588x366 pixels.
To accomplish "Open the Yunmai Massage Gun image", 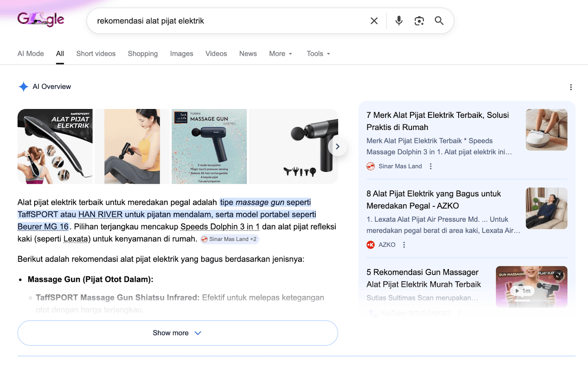I will (x=209, y=146).
